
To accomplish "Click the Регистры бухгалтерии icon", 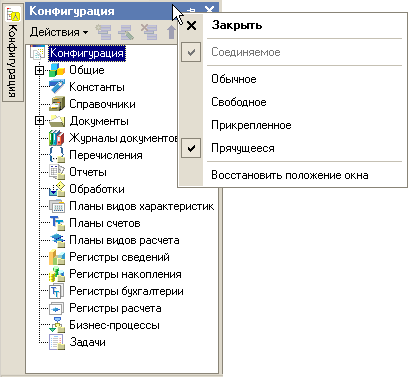I will [x=57, y=291].
